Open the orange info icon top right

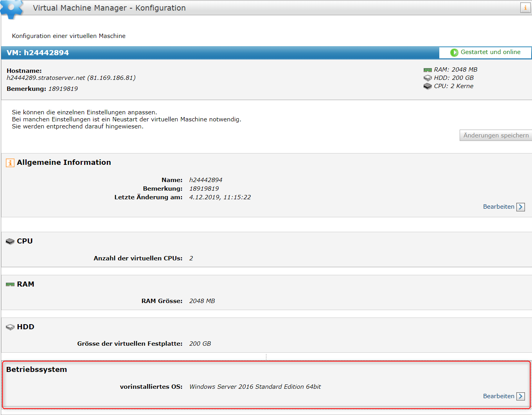click(x=525, y=7)
